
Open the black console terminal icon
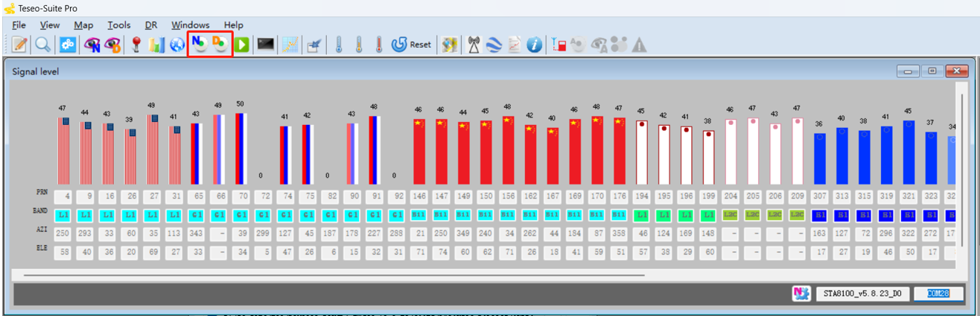point(265,45)
